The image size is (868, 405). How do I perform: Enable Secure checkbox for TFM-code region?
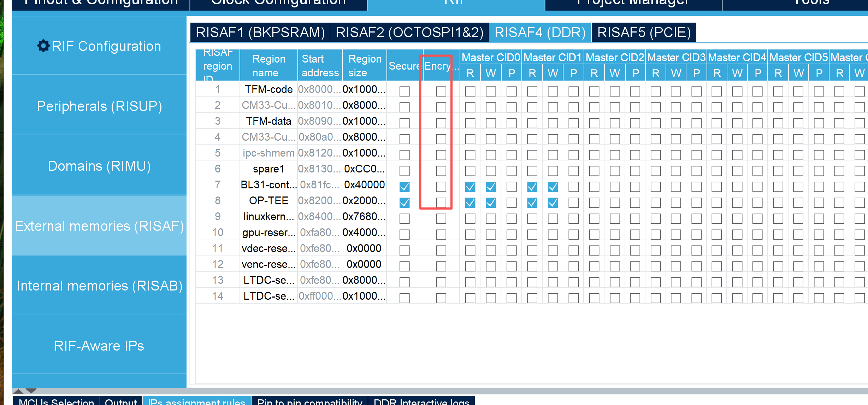[404, 91]
